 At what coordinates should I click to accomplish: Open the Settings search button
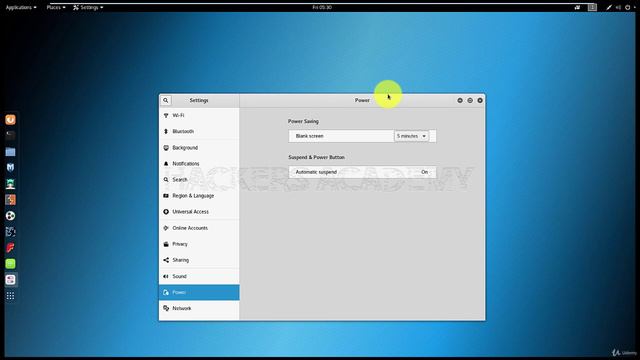166,100
